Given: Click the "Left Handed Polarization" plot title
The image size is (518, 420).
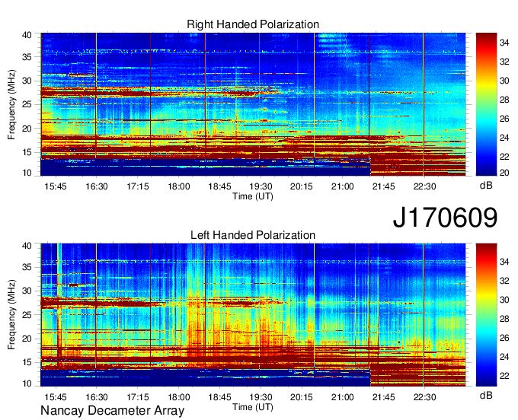Looking at the screenshot, I should 253,235.
